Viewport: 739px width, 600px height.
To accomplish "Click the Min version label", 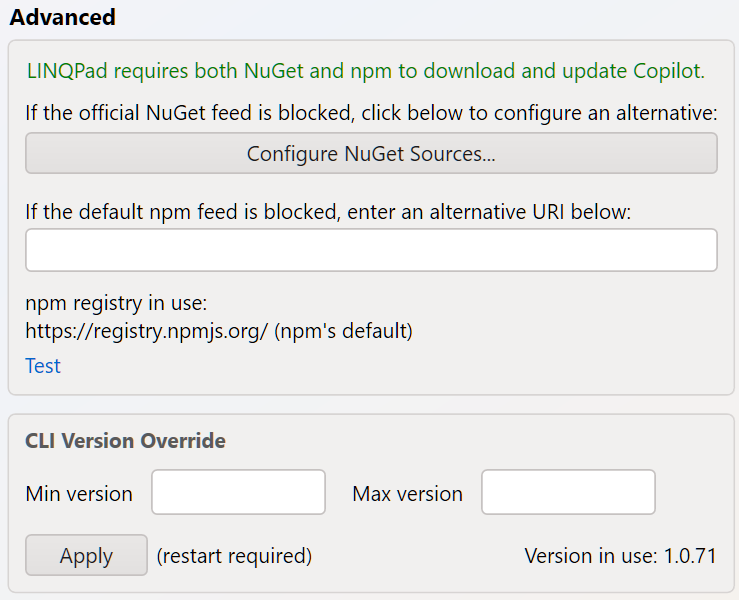I will tap(79, 494).
